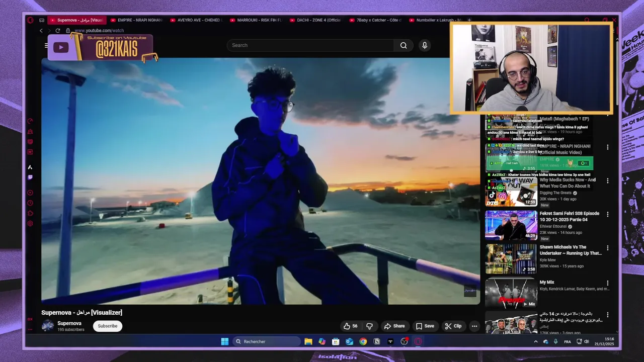644x362 pixels.
Task: Open sidebar Settings gear icon
Action: (x=30, y=223)
